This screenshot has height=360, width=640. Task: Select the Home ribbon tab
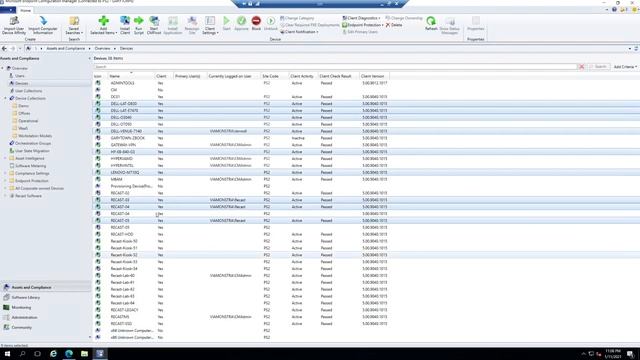(x=25, y=10)
